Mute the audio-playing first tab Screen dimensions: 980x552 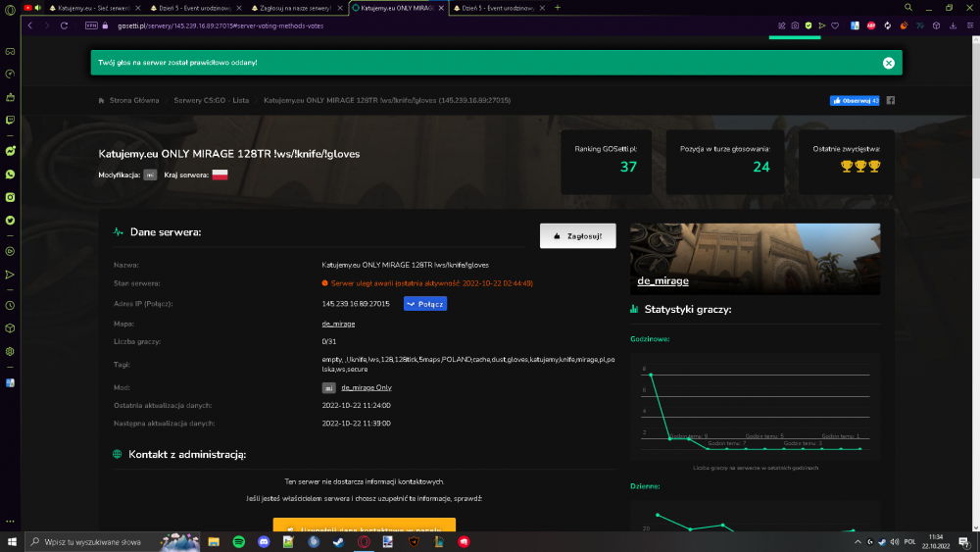coord(38,8)
